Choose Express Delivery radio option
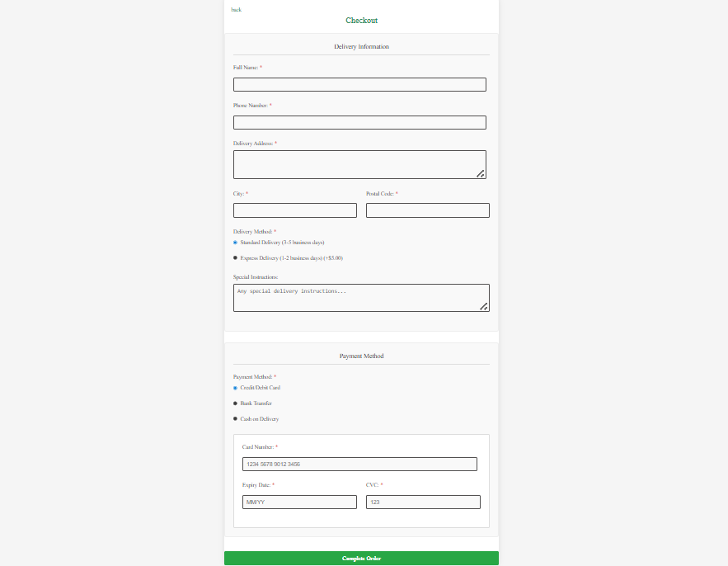The height and width of the screenshot is (566, 728). pyautogui.click(x=236, y=258)
